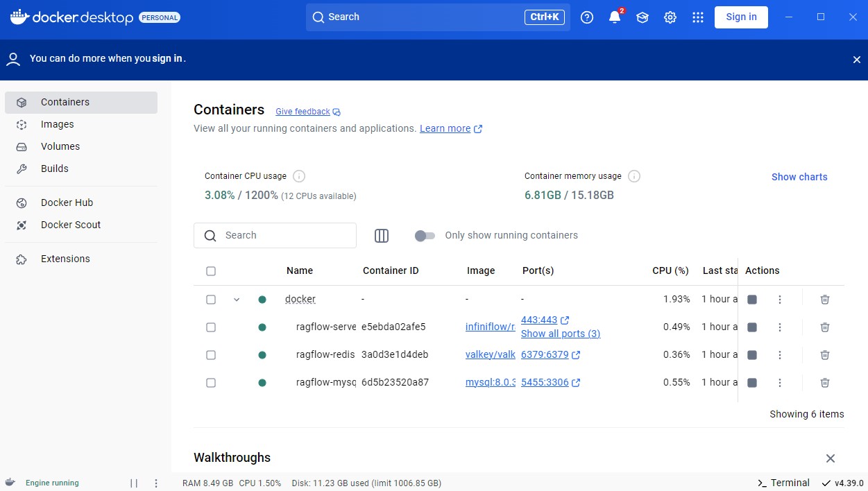Stop the ragflow-redis container
Image resolution: width=868 pixels, height=491 pixels.
pos(752,355)
